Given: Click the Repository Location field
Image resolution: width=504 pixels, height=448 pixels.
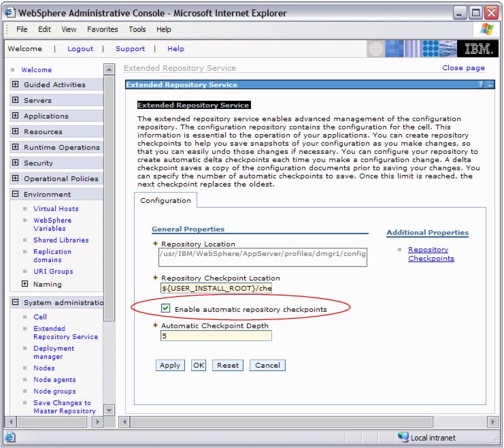Looking at the screenshot, I should (x=263, y=257).
